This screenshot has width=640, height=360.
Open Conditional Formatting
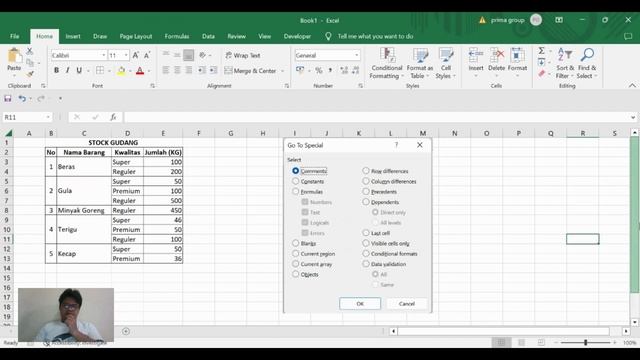[387, 63]
